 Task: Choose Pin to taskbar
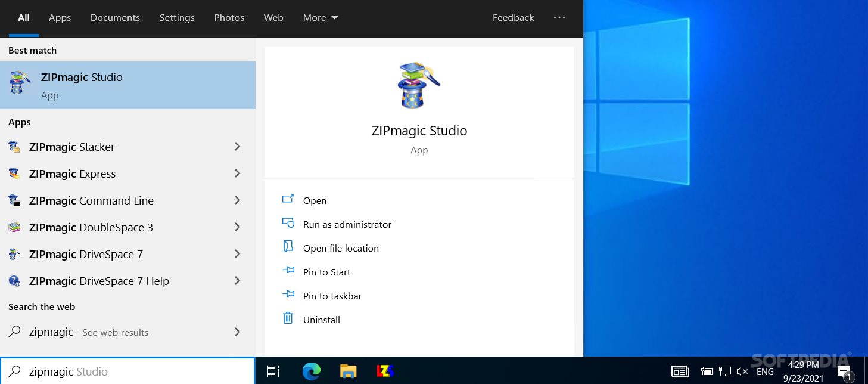point(332,296)
